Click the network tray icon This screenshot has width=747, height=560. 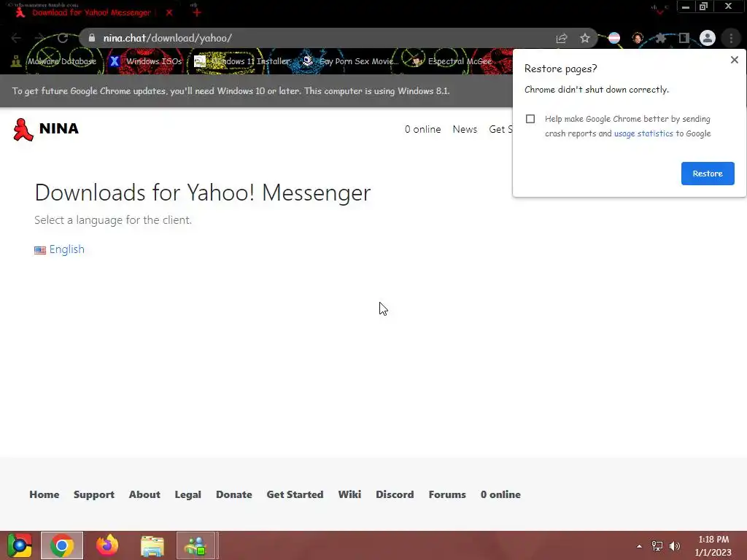(657, 546)
